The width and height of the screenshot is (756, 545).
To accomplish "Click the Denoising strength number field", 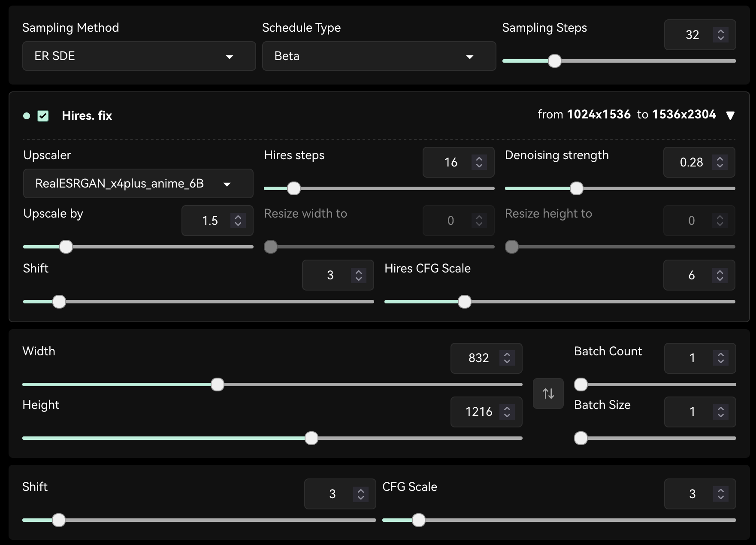I will pos(699,162).
